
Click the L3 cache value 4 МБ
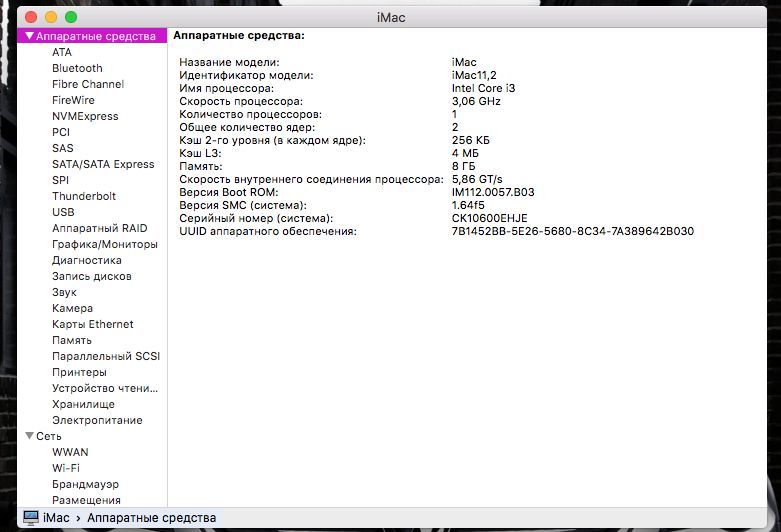point(465,153)
